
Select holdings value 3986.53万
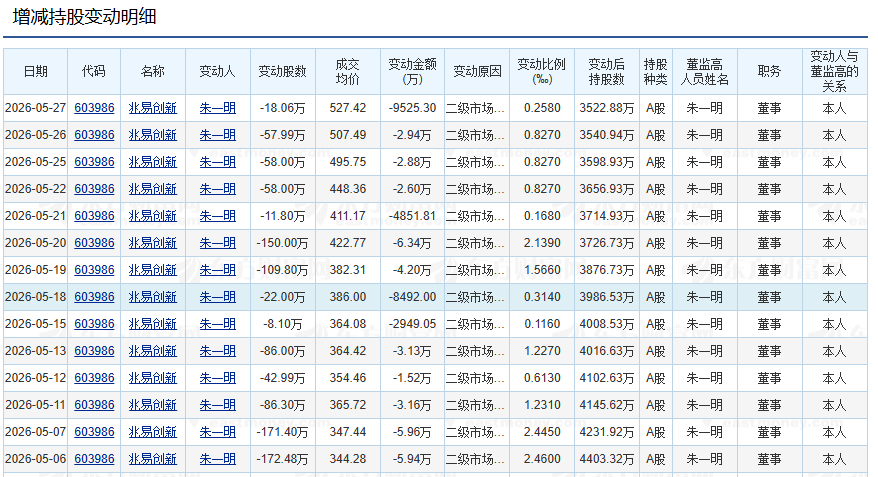[x=607, y=297]
